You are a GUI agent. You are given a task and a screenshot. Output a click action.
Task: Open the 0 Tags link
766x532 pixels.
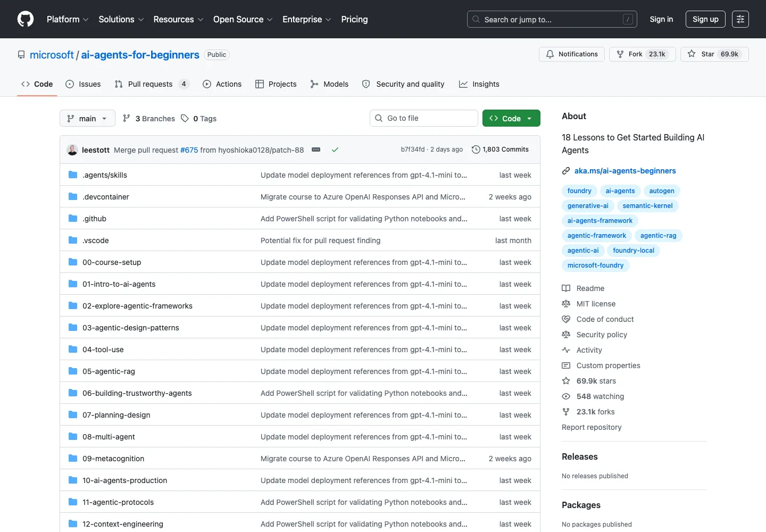point(199,119)
